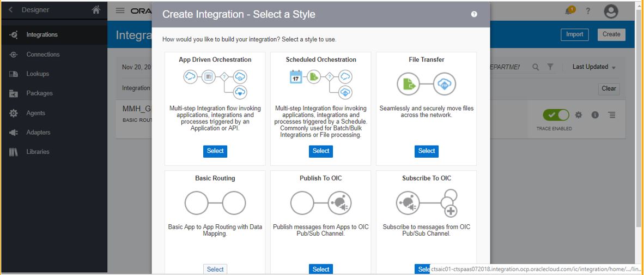Show integration info icon
Image resolution: width=644 pixels, height=275 pixels.
point(595,115)
